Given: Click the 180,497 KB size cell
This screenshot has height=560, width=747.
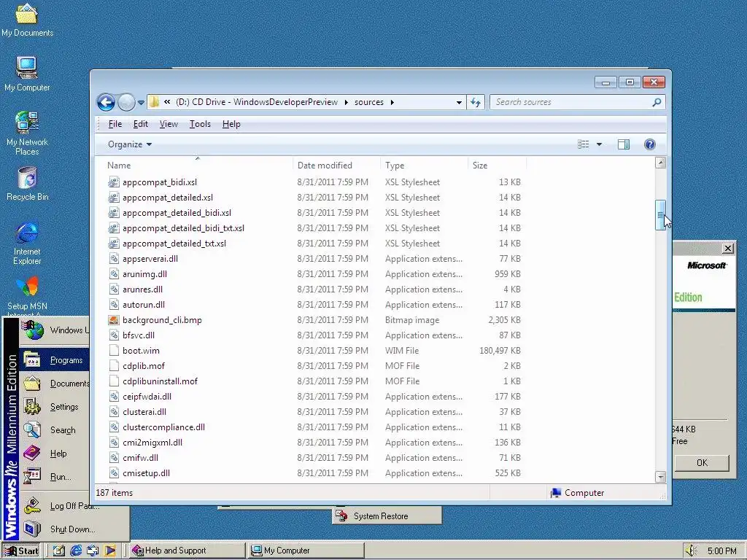Looking at the screenshot, I should coord(500,351).
